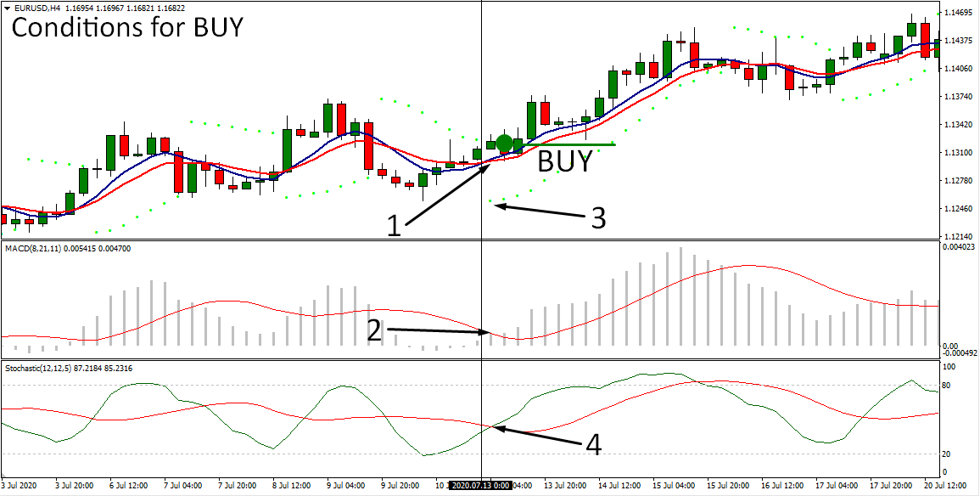Click the Parabolic SAR dot at arrow 3
The image size is (980, 496).
[x=491, y=203]
